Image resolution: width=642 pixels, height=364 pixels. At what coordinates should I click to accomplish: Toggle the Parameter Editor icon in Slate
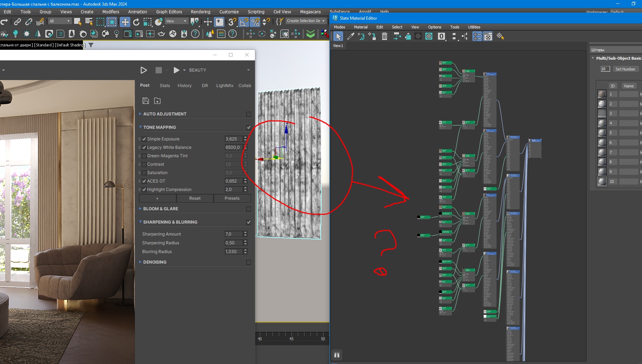pos(488,36)
